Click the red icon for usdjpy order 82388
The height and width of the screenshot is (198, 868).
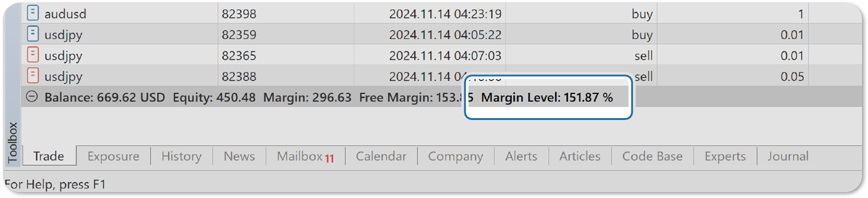(33, 76)
